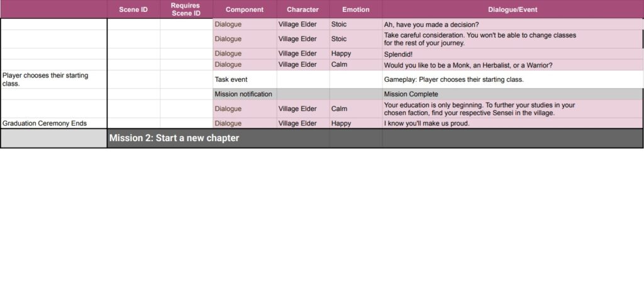644x296 pixels.
Task: Click the Emotion column header
Action: click(x=355, y=9)
